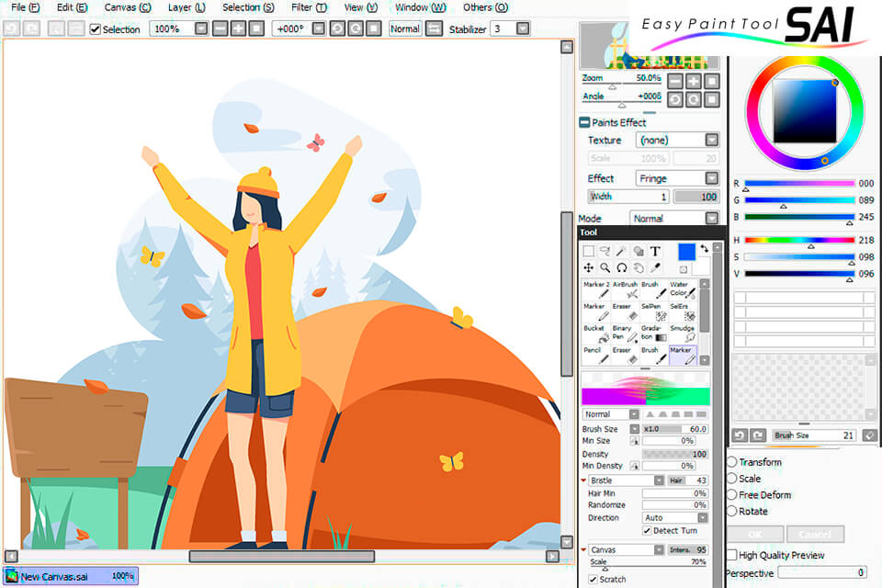Select the Rotate radio option
Viewport: 882px width, 588px height.
[732, 511]
